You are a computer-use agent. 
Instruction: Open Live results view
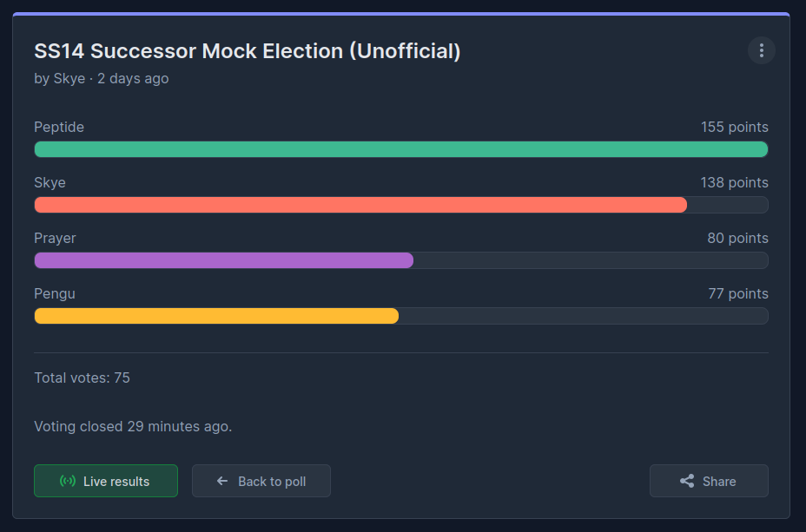[x=106, y=481]
